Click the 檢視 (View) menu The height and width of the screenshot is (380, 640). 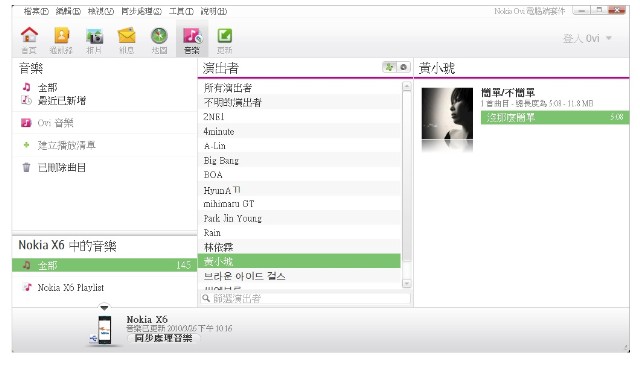pos(100,11)
